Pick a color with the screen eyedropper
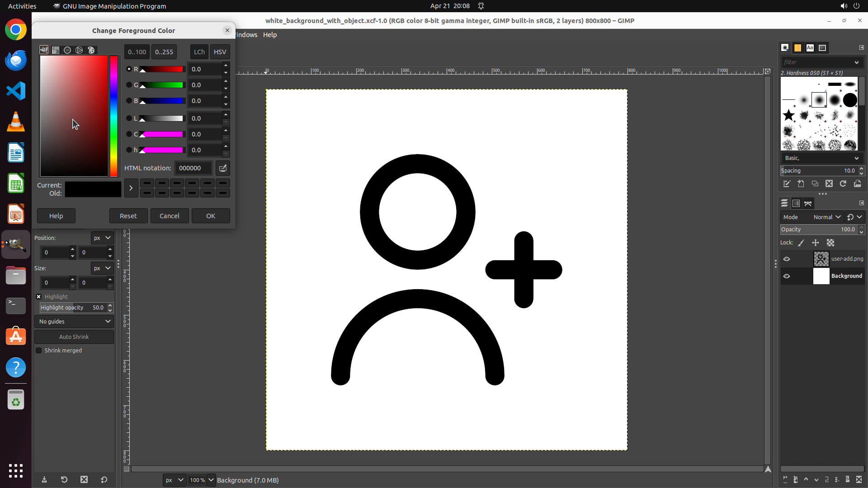 pos(223,168)
